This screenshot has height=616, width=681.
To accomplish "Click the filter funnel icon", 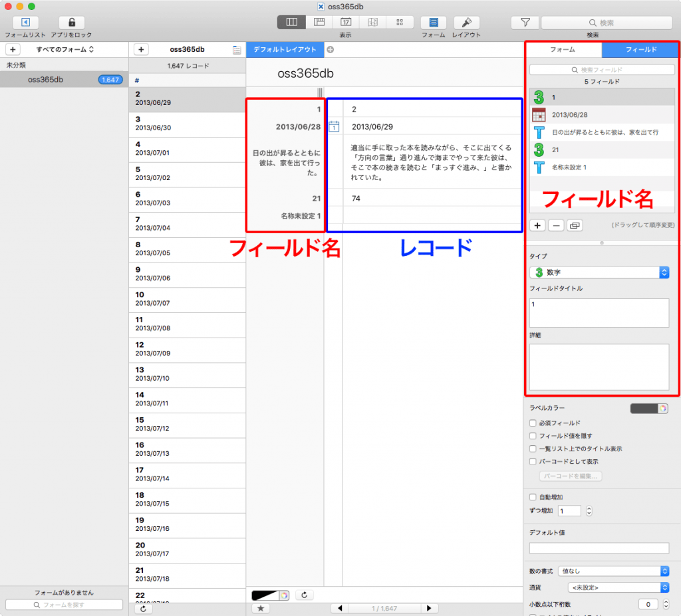I will coord(525,22).
